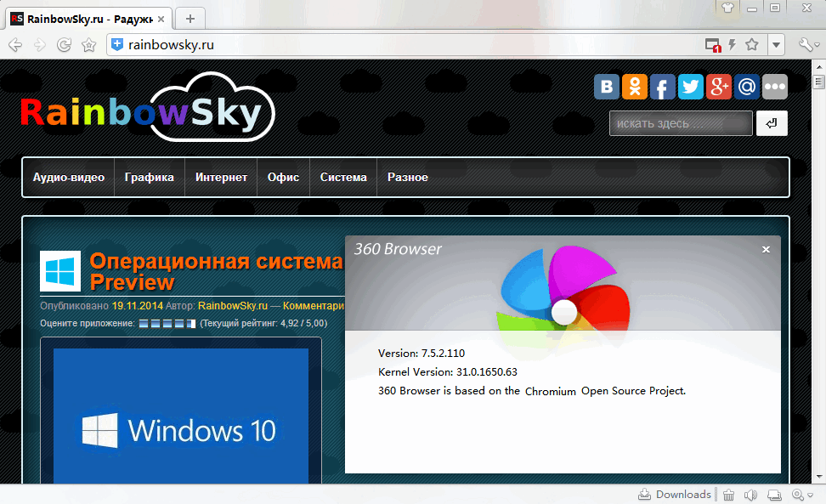Click the vertical scrollbar thumb

(x=818, y=82)
